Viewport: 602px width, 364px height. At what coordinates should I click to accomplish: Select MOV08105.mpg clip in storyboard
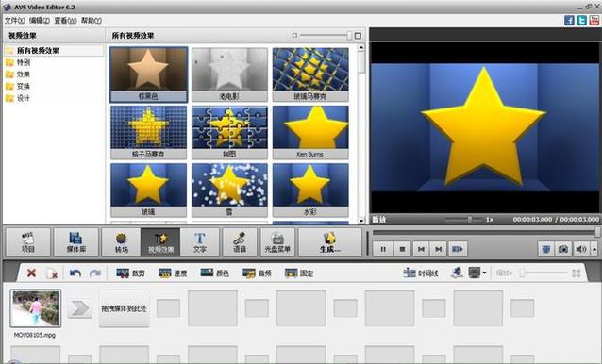coord(35,308)
